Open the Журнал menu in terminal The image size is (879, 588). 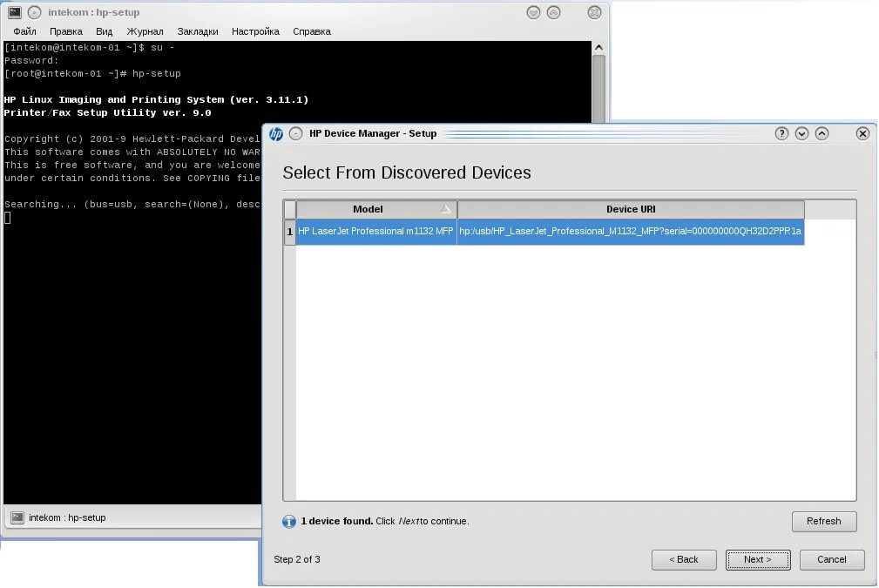145,31
